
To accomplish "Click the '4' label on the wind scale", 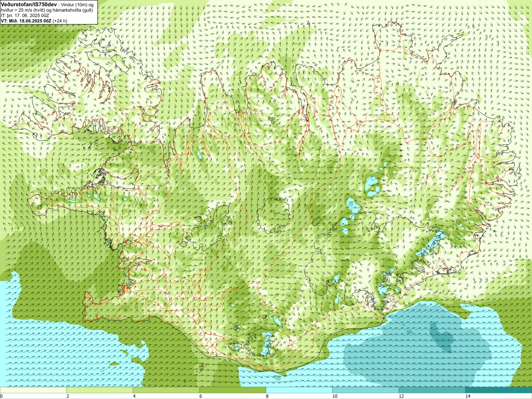I will point(134,396).
